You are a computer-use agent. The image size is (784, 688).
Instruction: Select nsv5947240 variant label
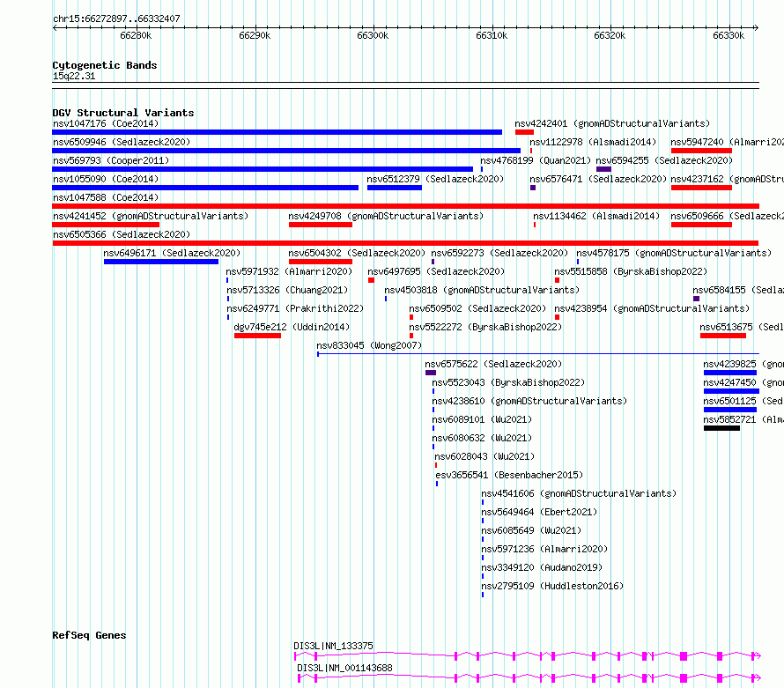(727, 142)
